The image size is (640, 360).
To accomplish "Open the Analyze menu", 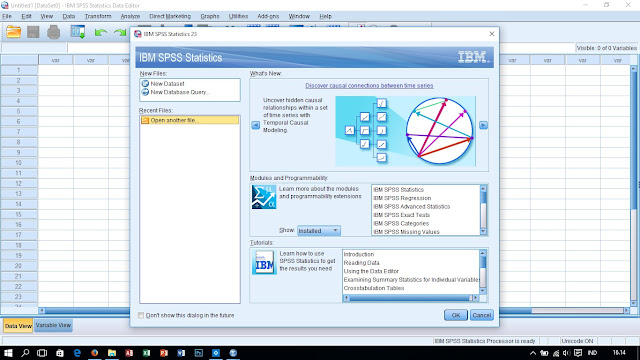I will (x=130, y=16).
